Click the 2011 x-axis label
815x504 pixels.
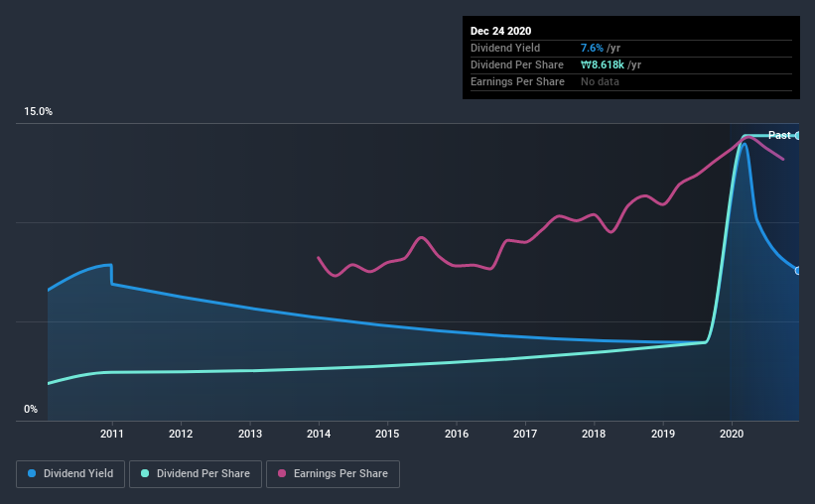[112, 434]
